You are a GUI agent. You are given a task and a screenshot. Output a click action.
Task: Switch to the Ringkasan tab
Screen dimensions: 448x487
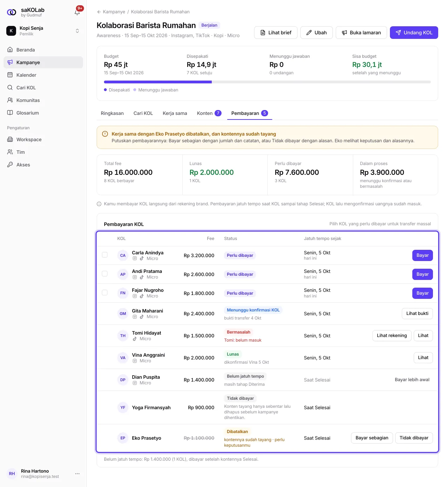pyautogui.click(x=112, y=113)
